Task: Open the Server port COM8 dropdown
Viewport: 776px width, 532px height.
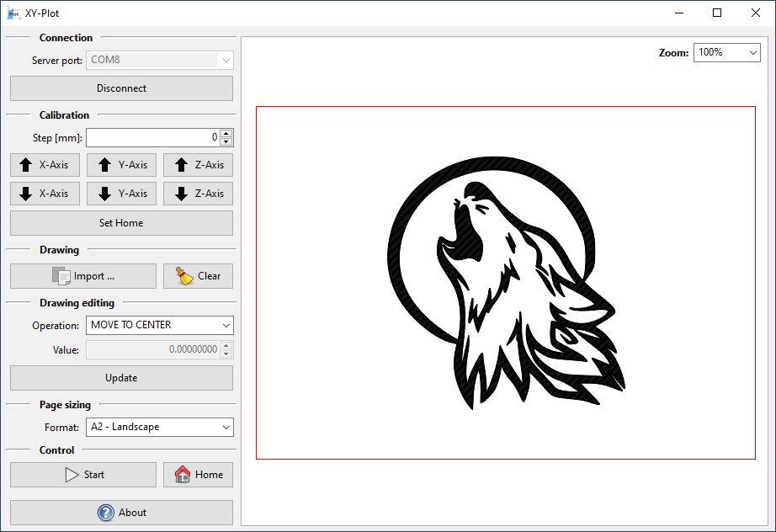Action: point(159,60)
